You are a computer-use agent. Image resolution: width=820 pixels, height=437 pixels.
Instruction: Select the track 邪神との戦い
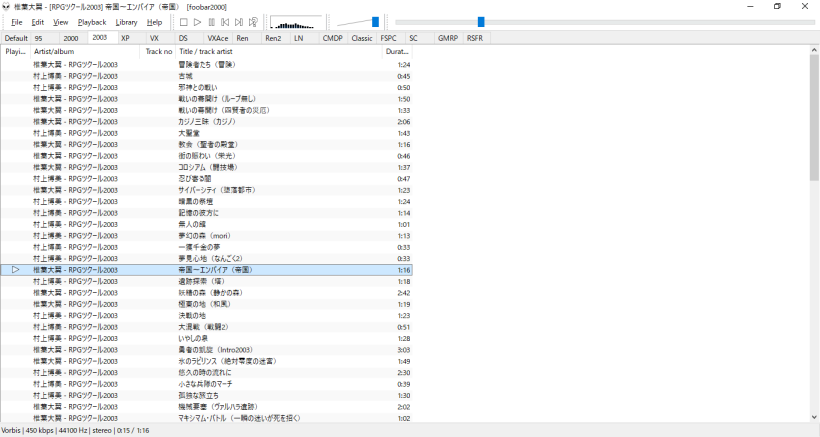point(207,87)
